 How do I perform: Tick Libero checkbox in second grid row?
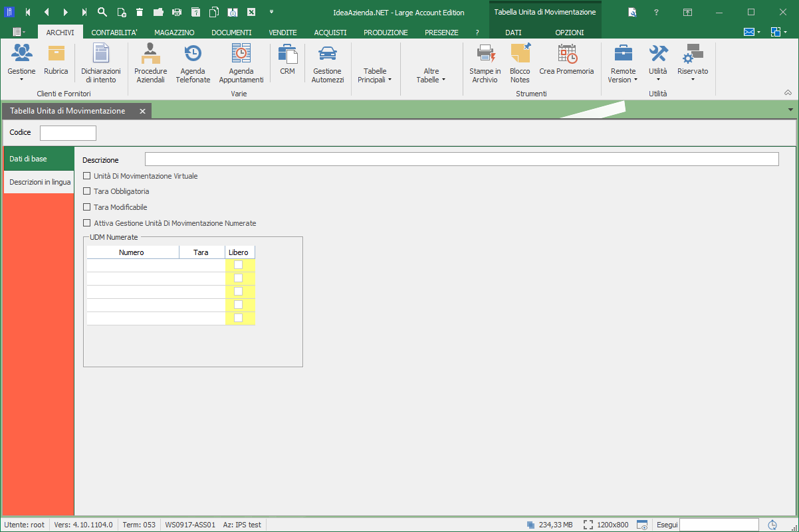[238, 278]
